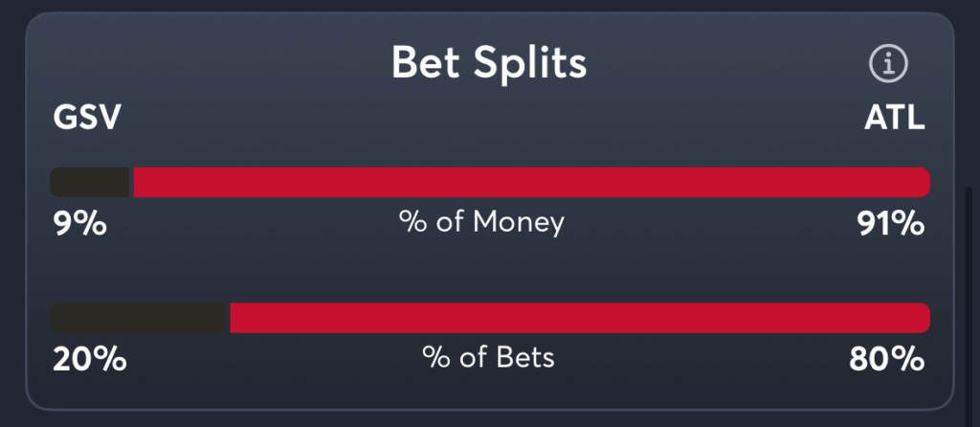Select the ATL team label

pyautogui.click(x=895, y=117)
